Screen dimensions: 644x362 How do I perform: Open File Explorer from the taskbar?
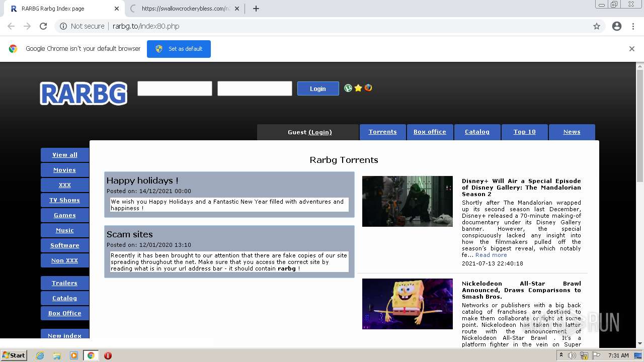[x=57, y=355]
